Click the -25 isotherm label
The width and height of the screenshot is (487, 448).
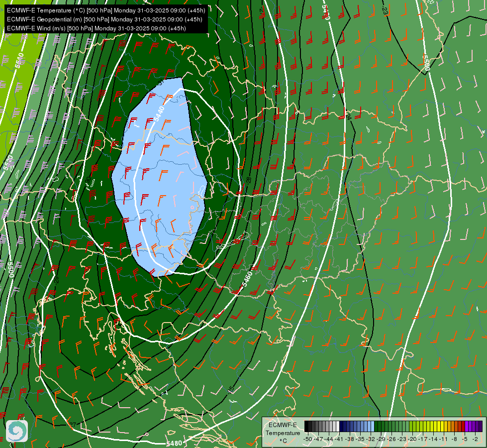click(x=231, y=390)
